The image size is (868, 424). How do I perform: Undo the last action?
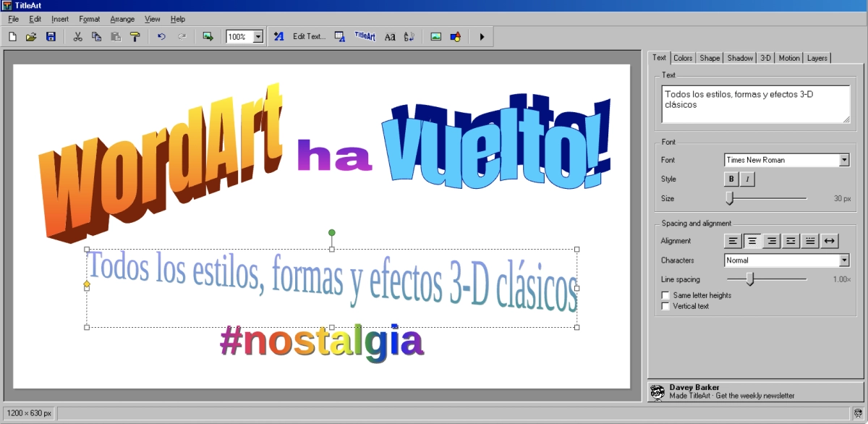pyautogui.click(x=161, y=36)
